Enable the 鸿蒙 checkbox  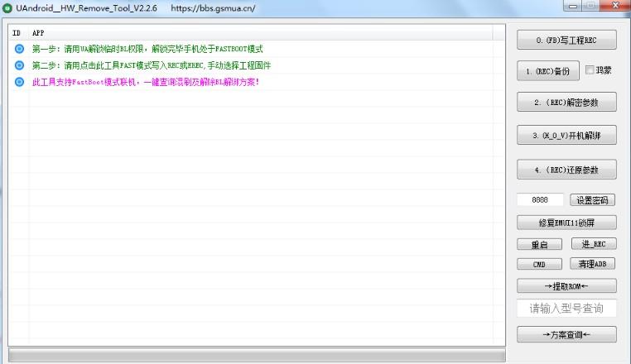(x=590, y=70)
